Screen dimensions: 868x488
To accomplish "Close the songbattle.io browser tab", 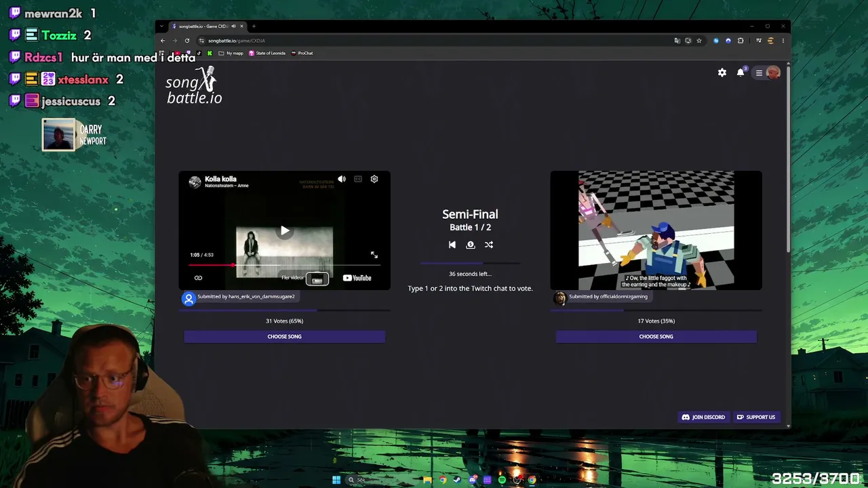I will 241,26.
